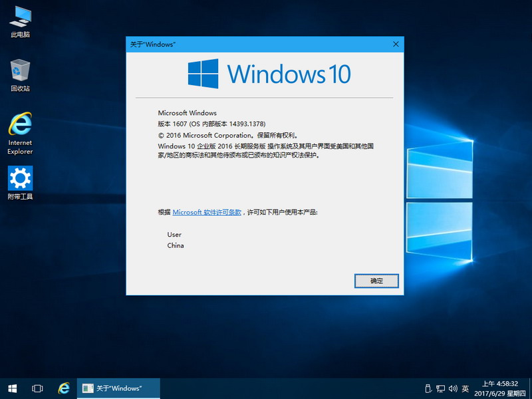The height and width of the screenshot is (399, 532).
Task: Click the organization text "China"
Action: click(x=176, y=245)
